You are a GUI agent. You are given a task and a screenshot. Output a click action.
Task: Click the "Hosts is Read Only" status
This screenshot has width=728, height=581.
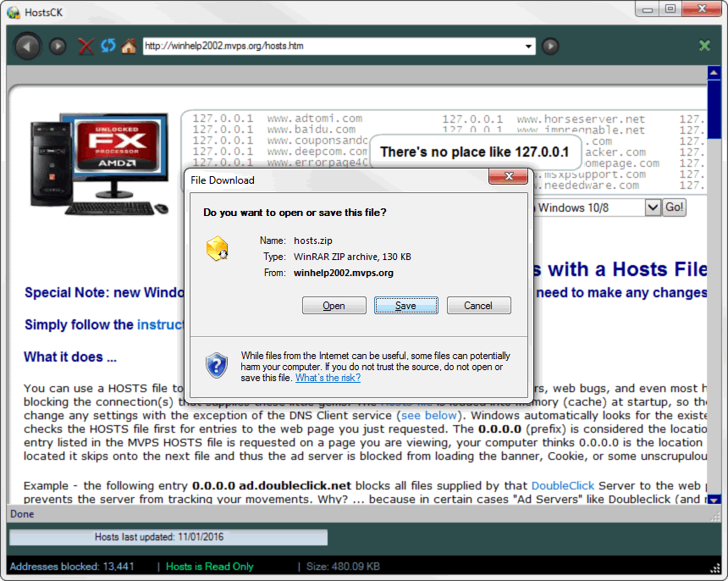point(209,567)
